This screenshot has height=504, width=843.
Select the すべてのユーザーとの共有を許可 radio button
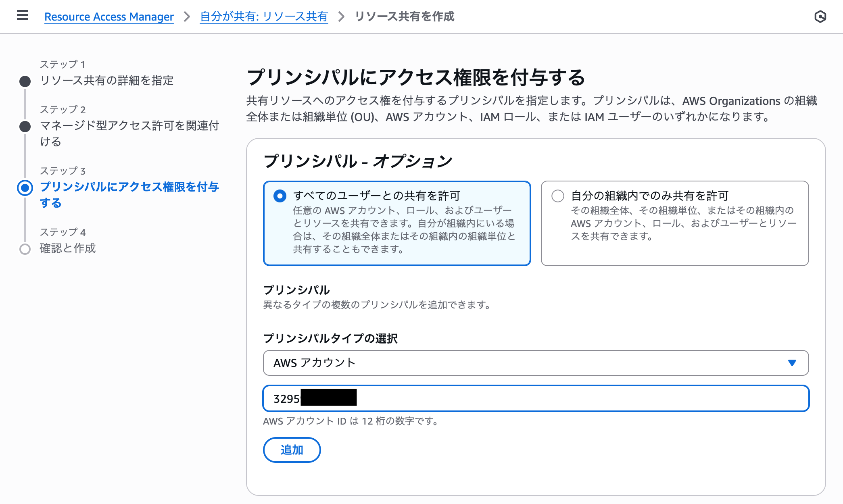[280, 196]
